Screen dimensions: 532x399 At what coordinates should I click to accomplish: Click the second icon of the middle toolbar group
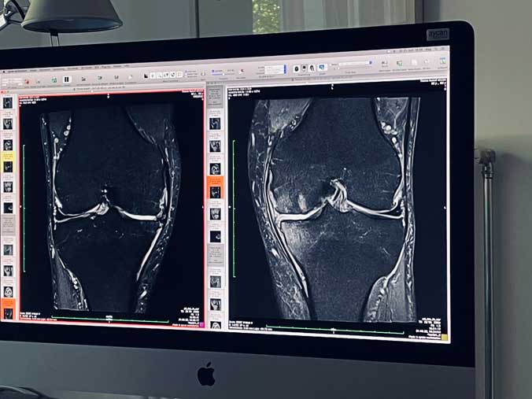(x=304, y=68)
